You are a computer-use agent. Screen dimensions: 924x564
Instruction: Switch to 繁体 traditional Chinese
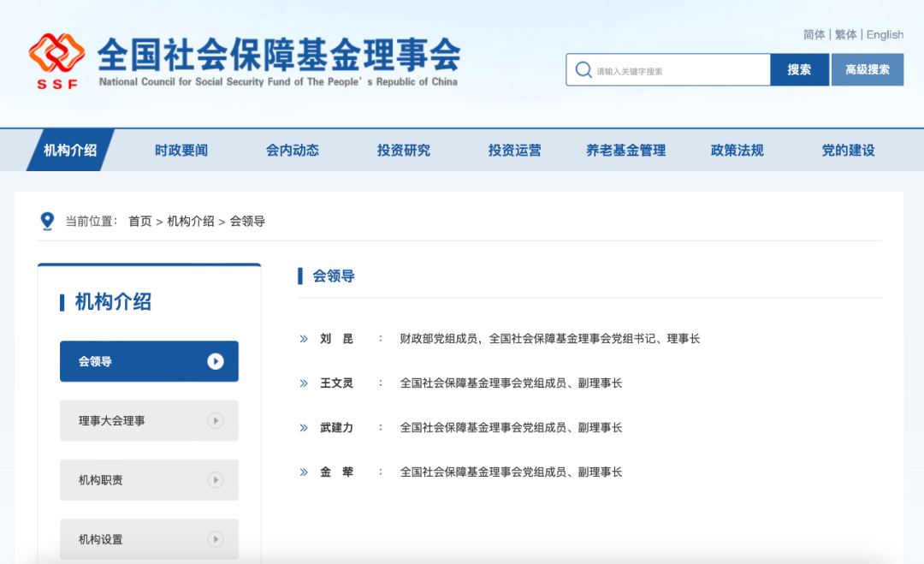845,35
